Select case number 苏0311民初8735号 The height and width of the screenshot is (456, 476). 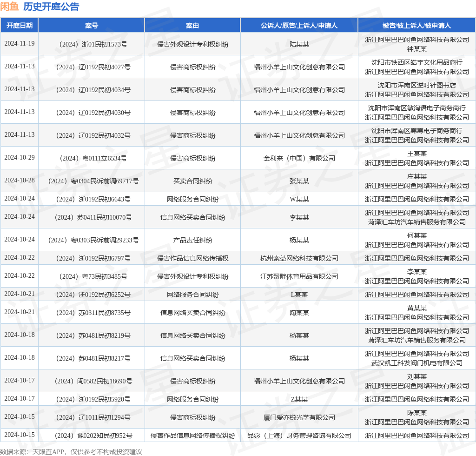pos(93,313)
